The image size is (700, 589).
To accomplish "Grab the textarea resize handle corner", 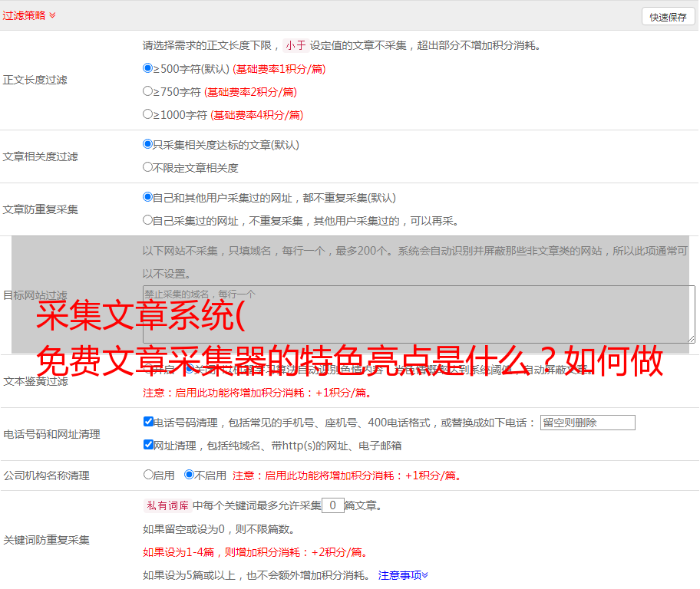I will (x=691, y=339).
